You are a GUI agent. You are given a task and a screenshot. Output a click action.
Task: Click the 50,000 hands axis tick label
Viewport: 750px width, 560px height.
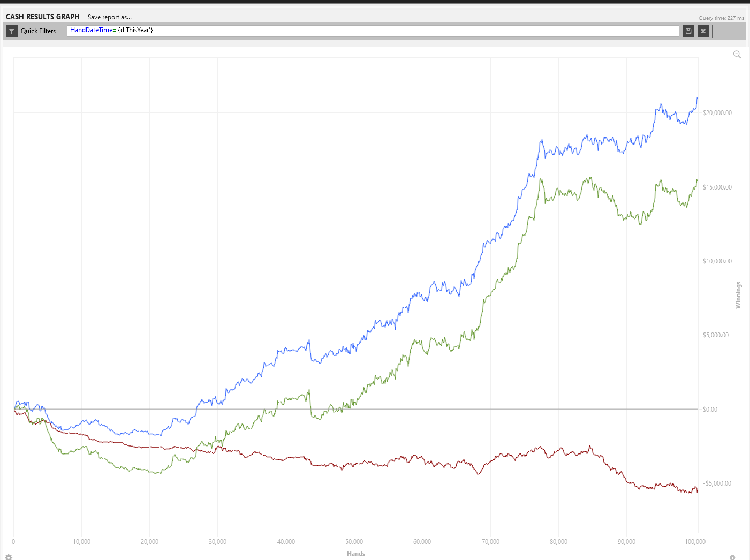coord(354,542)
